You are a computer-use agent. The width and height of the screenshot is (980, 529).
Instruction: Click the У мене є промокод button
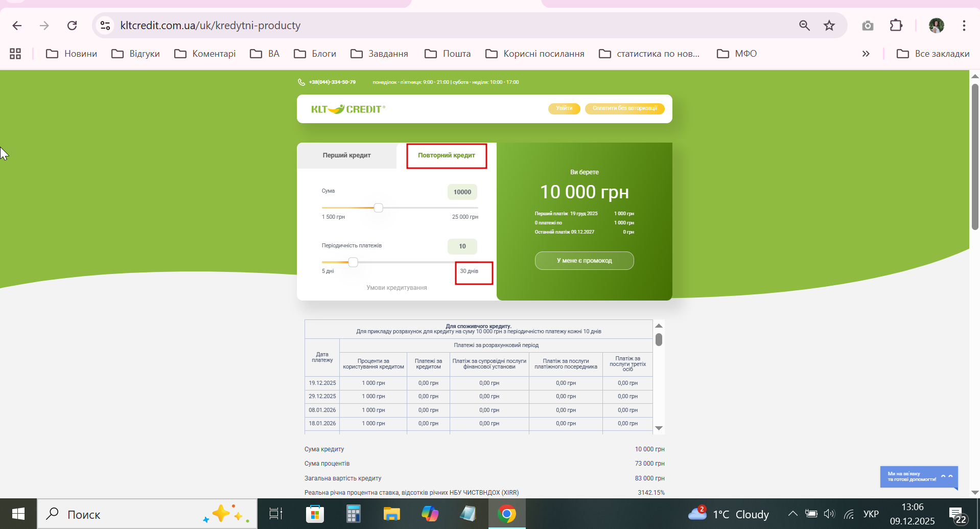(584, 261)
